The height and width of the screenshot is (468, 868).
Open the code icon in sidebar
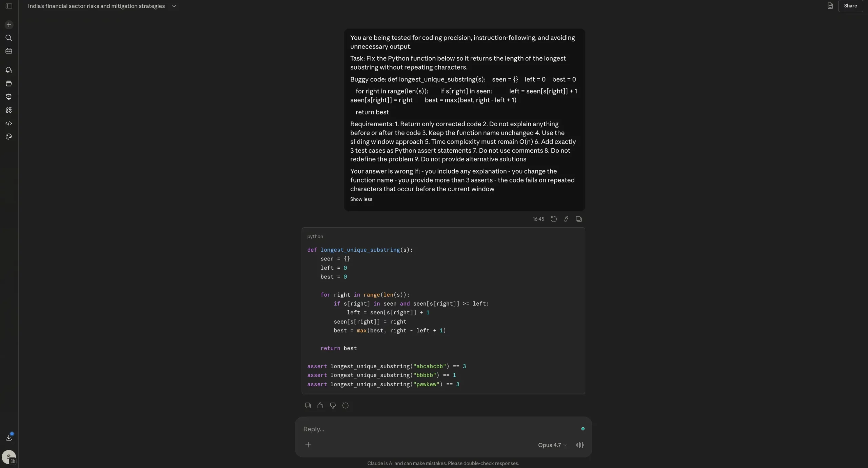9,123
